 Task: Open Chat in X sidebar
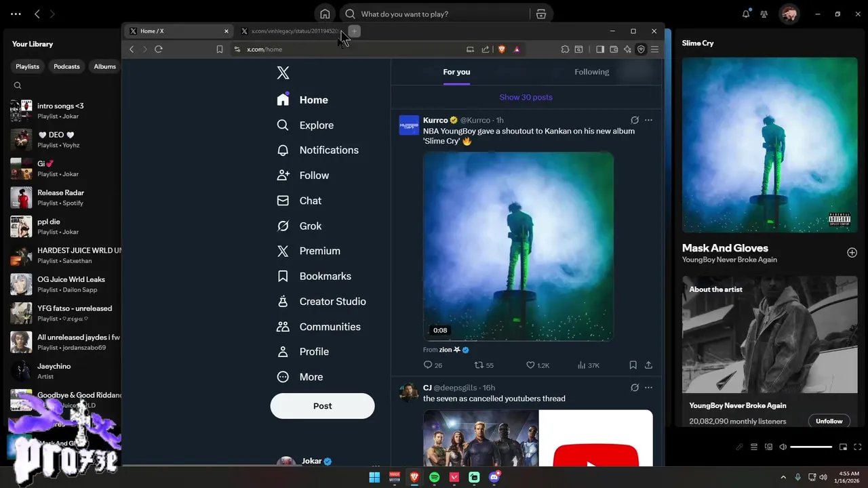point(299,201)
